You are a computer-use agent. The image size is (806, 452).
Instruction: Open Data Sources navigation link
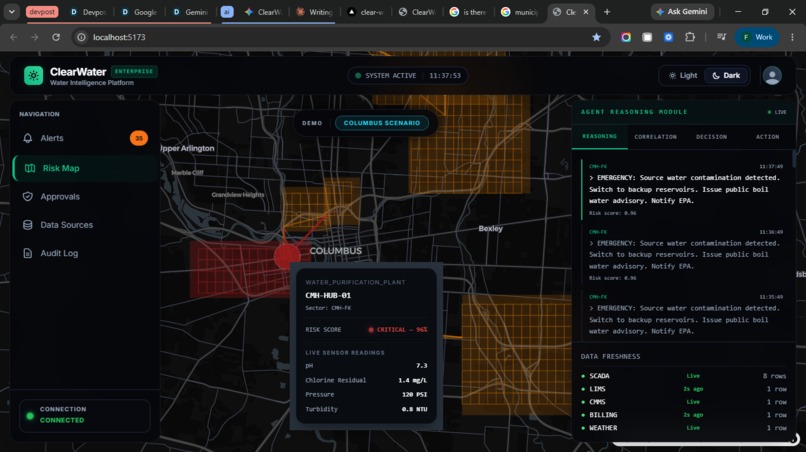click(67, 225)
